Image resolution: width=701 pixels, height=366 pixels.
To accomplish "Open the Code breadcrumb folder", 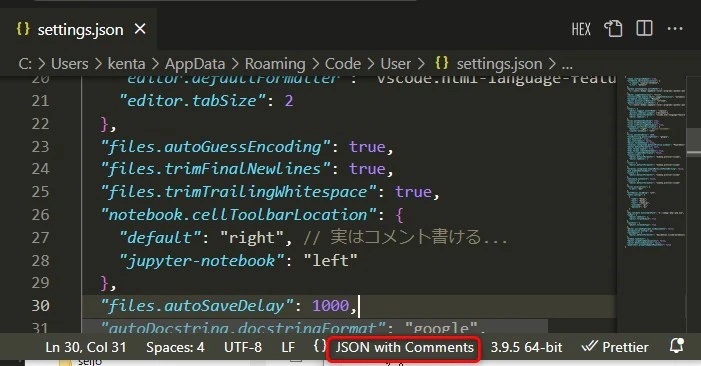I will click(x=343, y=64).
